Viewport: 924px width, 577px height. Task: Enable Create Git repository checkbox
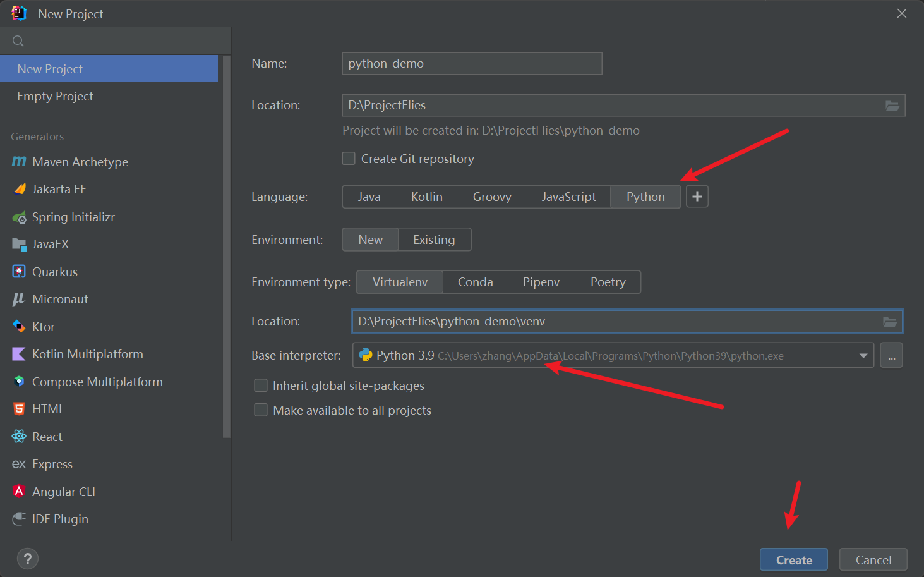[x=349, y=159]
